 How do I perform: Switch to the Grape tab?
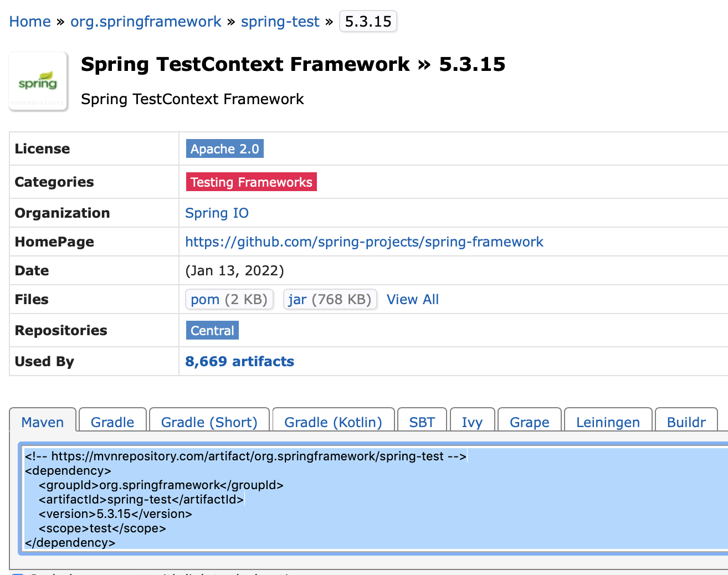pos(530,422)
